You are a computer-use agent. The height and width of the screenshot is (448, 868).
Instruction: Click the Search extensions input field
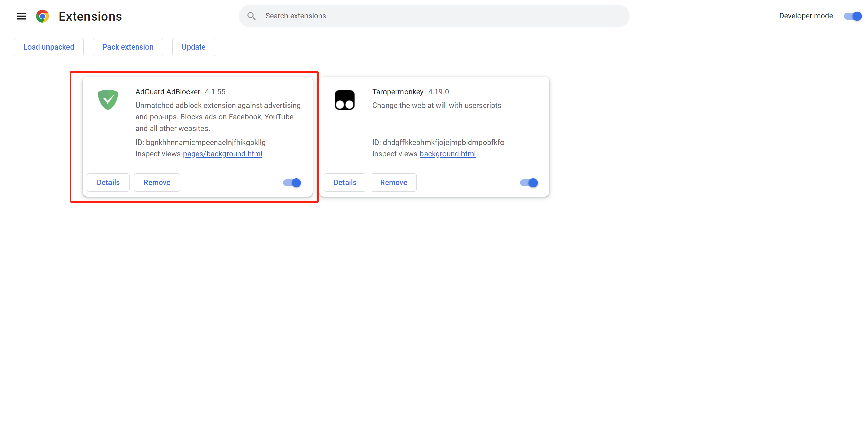click(x=434, y=15)
